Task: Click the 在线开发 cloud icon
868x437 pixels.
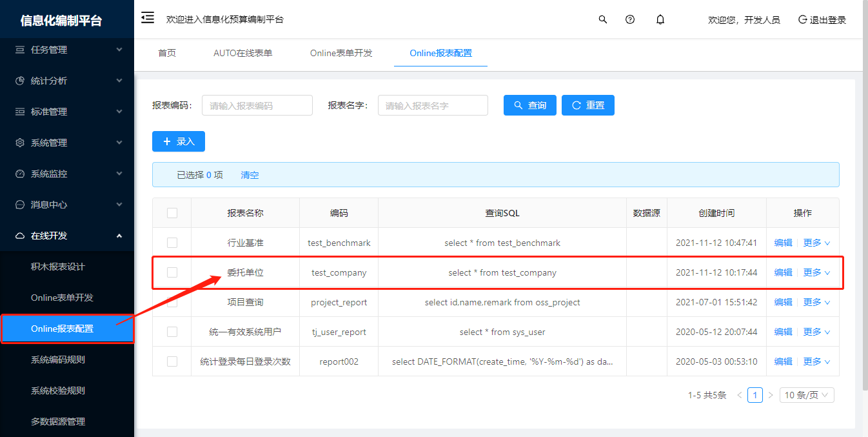Action: 20,236
